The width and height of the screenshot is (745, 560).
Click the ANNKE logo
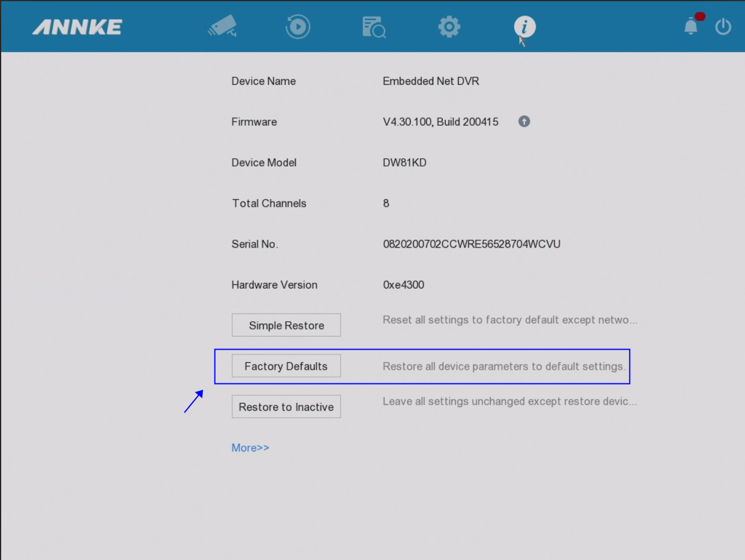(77, 27)
